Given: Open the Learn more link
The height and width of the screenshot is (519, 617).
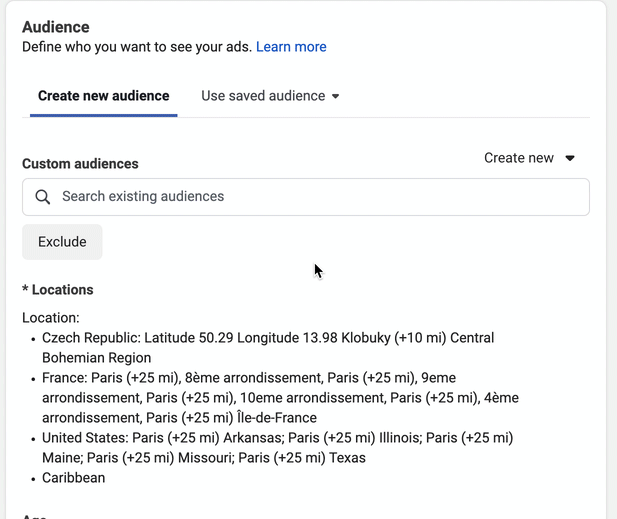Looking at the screenshot, I should click(291, 46).
